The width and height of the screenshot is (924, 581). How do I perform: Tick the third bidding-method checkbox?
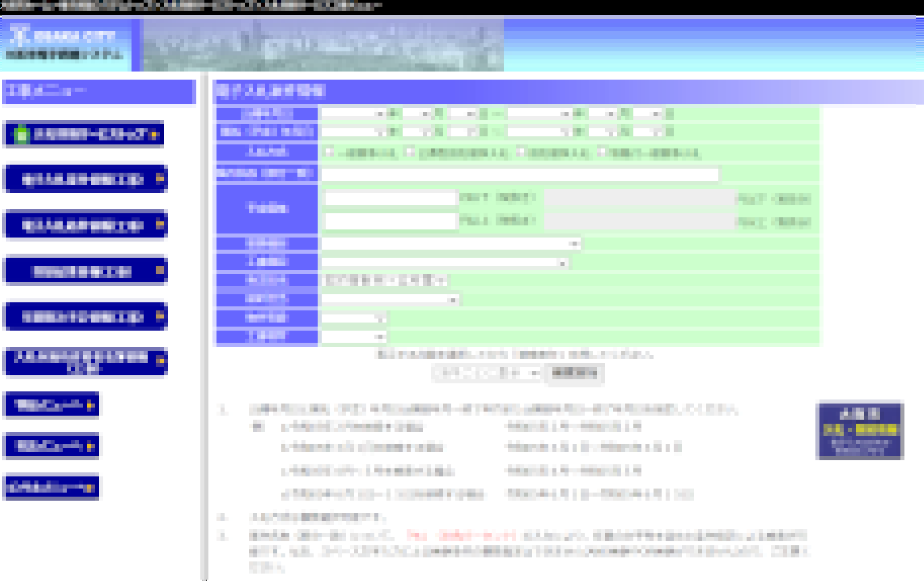click(x=521, y=153)
